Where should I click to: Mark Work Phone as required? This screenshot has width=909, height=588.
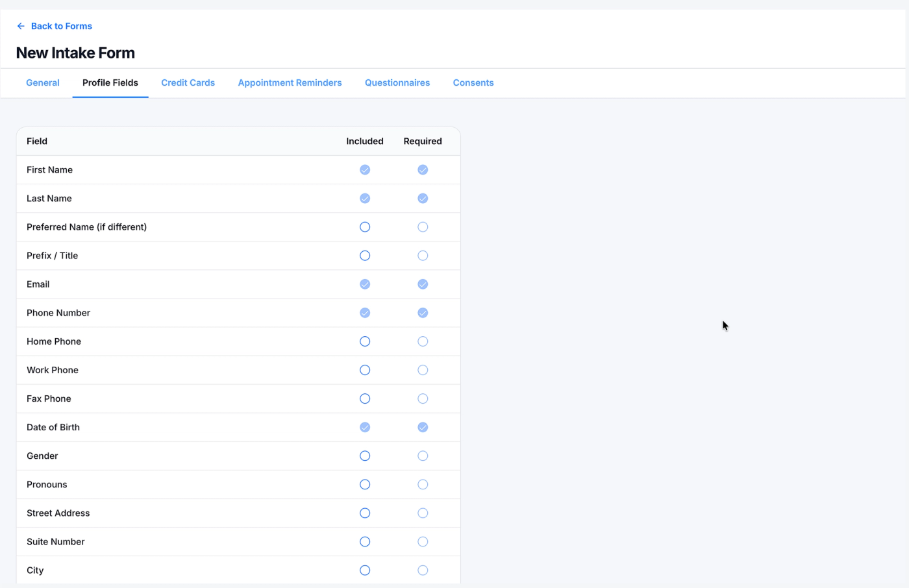423,370
